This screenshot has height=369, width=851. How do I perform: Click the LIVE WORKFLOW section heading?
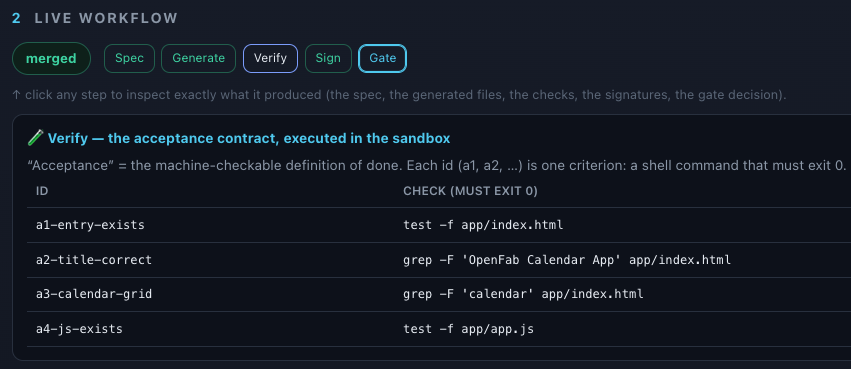(x=106, y=18)
